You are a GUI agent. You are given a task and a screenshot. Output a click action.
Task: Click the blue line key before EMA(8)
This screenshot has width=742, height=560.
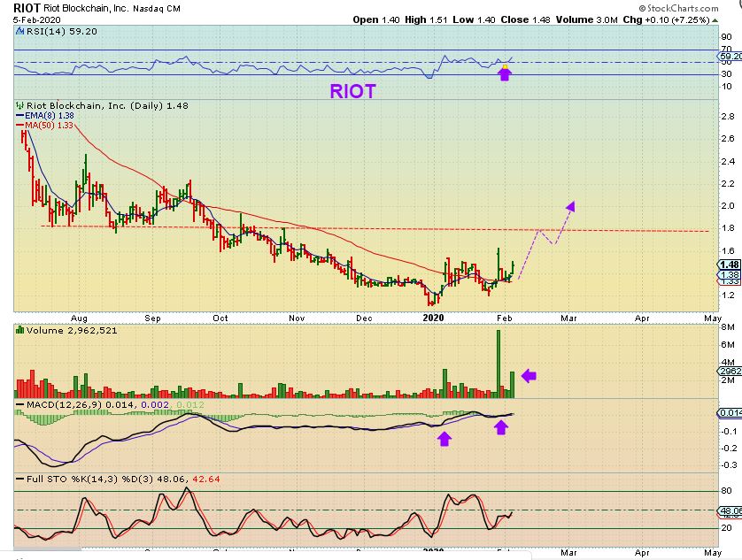[19, 115]
